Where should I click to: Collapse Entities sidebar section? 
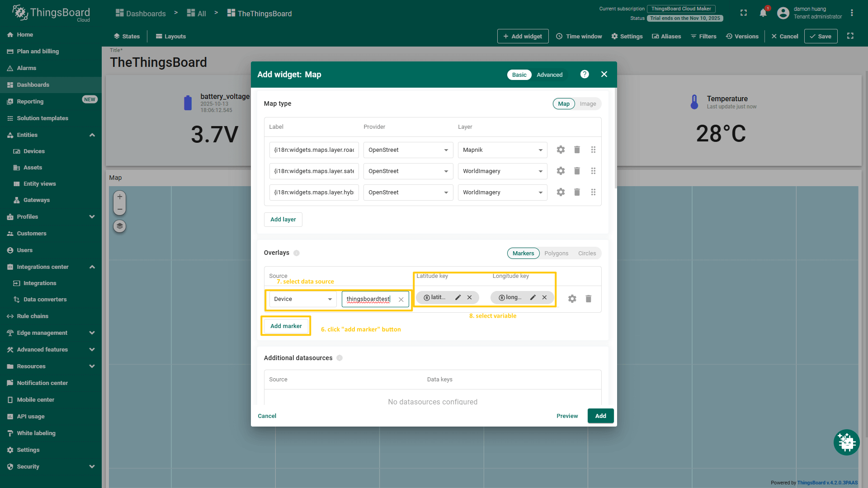92,135
